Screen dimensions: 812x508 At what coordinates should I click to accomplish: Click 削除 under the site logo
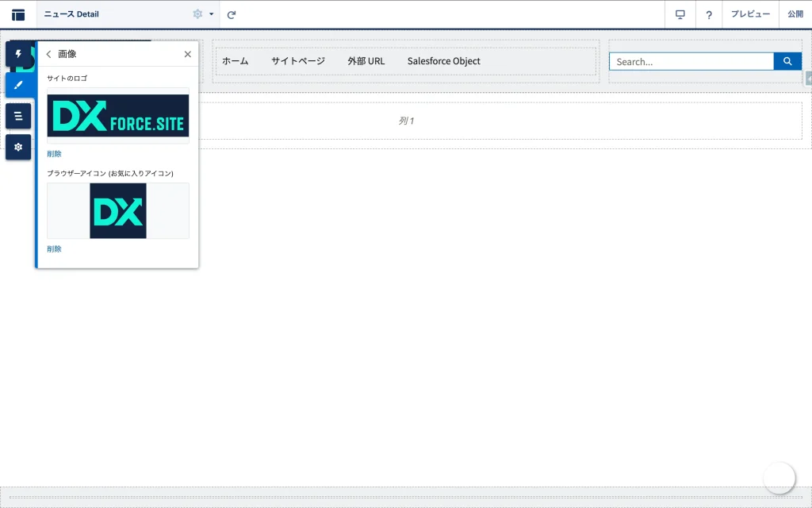pyautogui.click(x=54, y=154)
